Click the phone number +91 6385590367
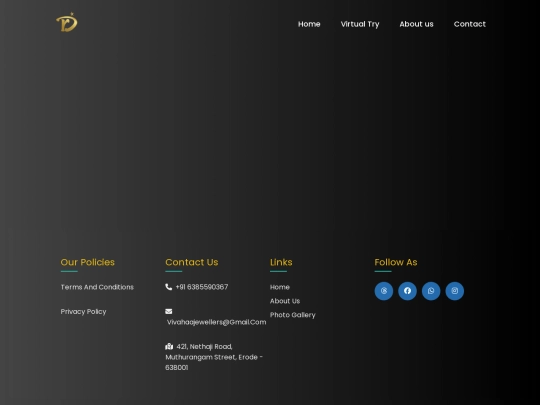Image resolution: width=540 pixels, height=405 pixels. coord(202,287)
